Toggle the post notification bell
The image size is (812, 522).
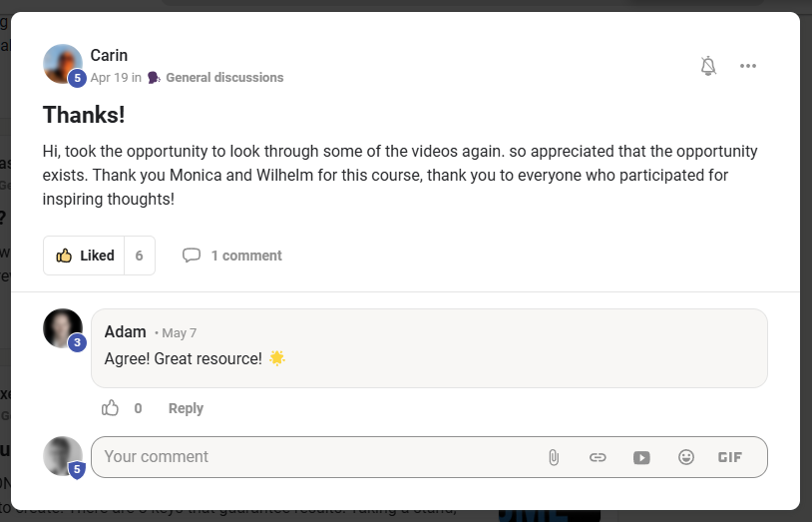708,66
